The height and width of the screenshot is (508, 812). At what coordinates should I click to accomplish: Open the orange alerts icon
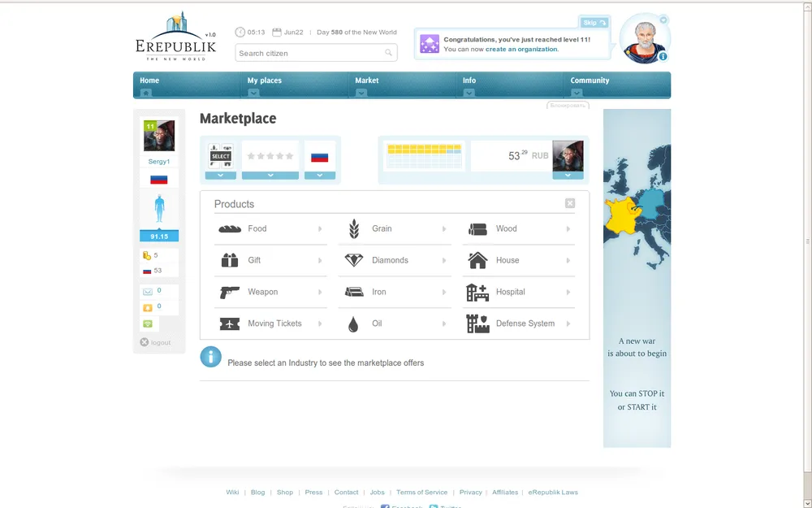148,307
